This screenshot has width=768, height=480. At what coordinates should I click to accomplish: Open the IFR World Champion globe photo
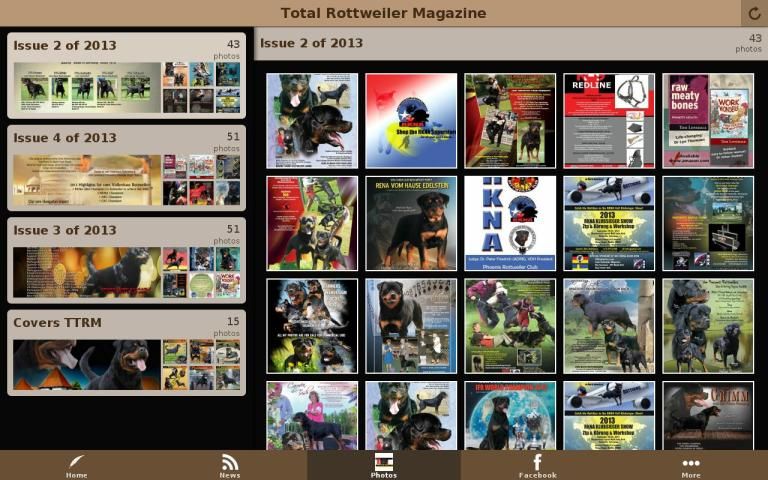point(510,415)
